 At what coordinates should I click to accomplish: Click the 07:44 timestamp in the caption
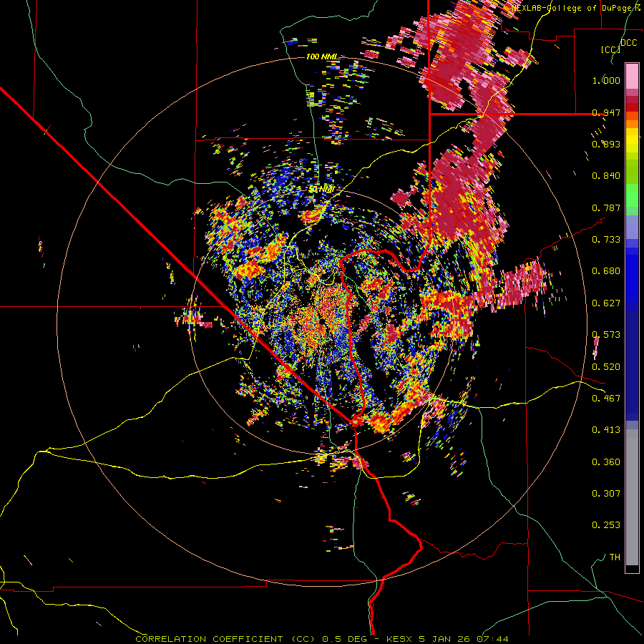click(492, 639)
